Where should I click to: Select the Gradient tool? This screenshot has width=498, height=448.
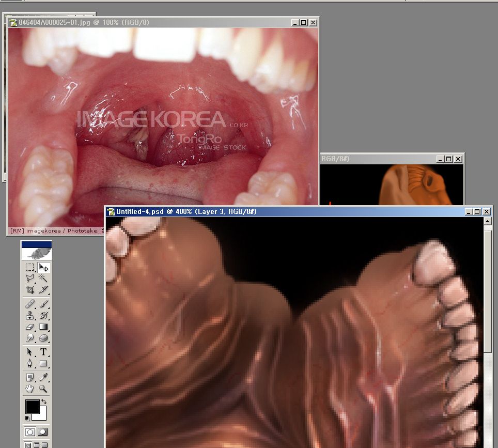(x=43, y=327)
